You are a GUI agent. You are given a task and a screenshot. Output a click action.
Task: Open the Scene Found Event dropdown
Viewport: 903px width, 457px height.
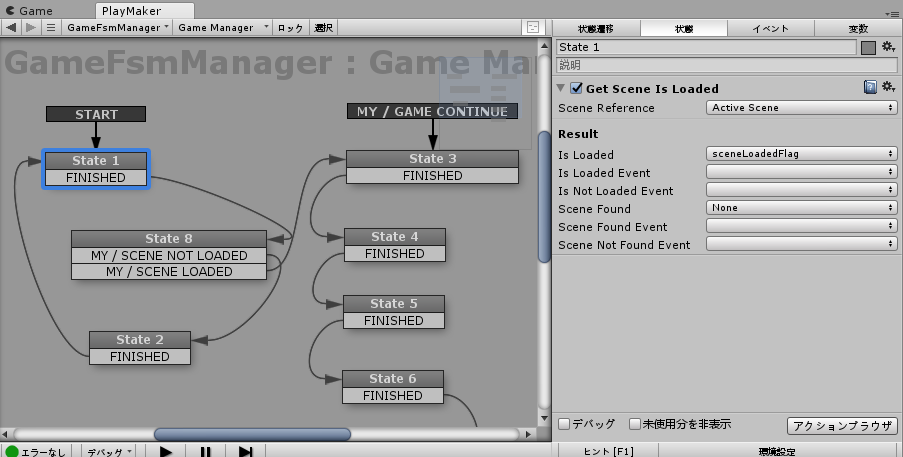pyautogui.click(x=802, y=226)
